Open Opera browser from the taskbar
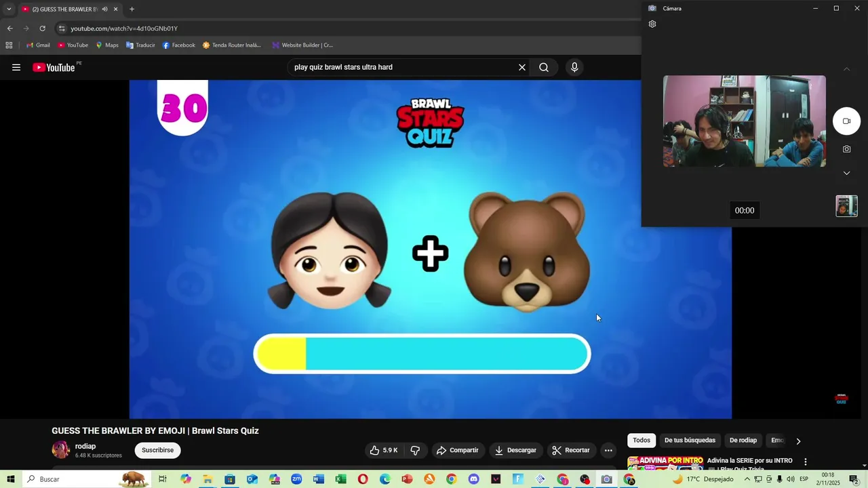 pos(363,479)
